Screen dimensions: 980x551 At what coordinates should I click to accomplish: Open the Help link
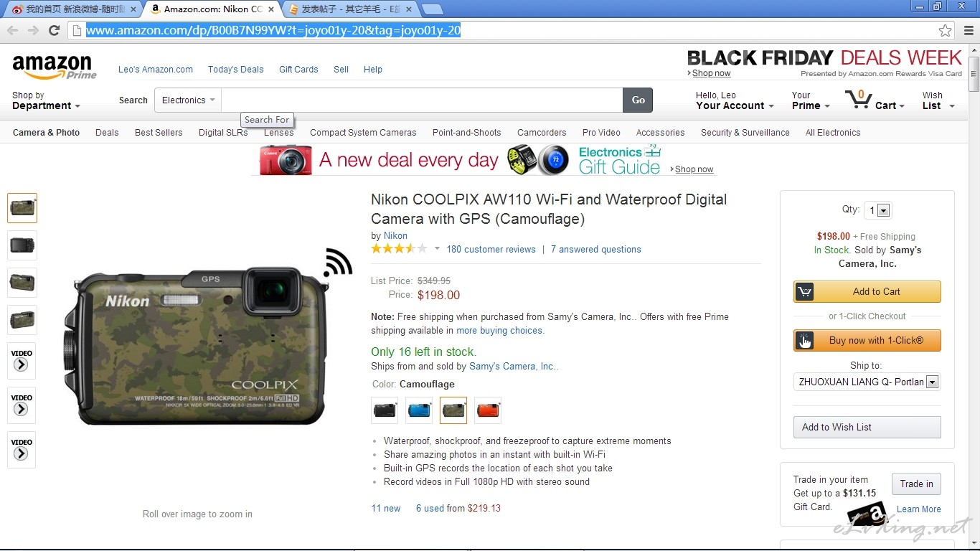pyautogui.click(x=373, y=70)
